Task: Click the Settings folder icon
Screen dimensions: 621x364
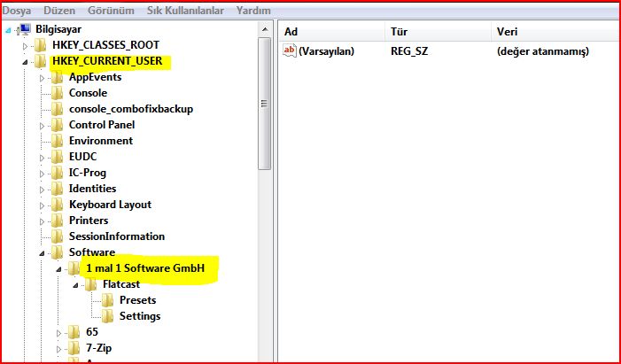Action: tap(107, 316)
